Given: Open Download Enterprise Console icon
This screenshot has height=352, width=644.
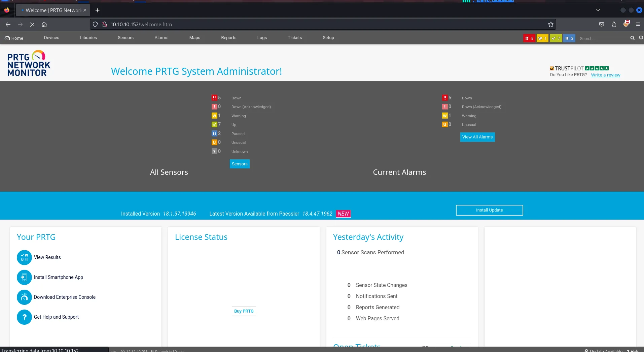Looking at the screenshot, I should [24, 297].
